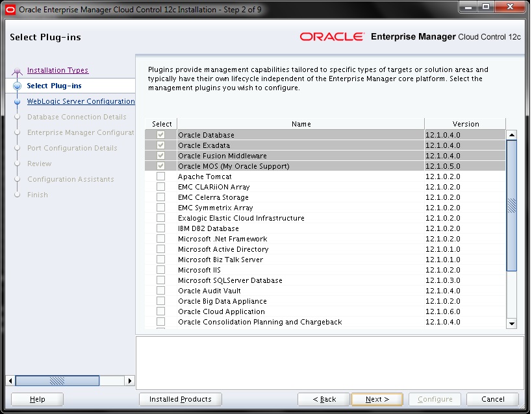The height and width of the screenshot is (414, 532).
Task: Click the step panel left scroll arrow
Action: point(10,381)
